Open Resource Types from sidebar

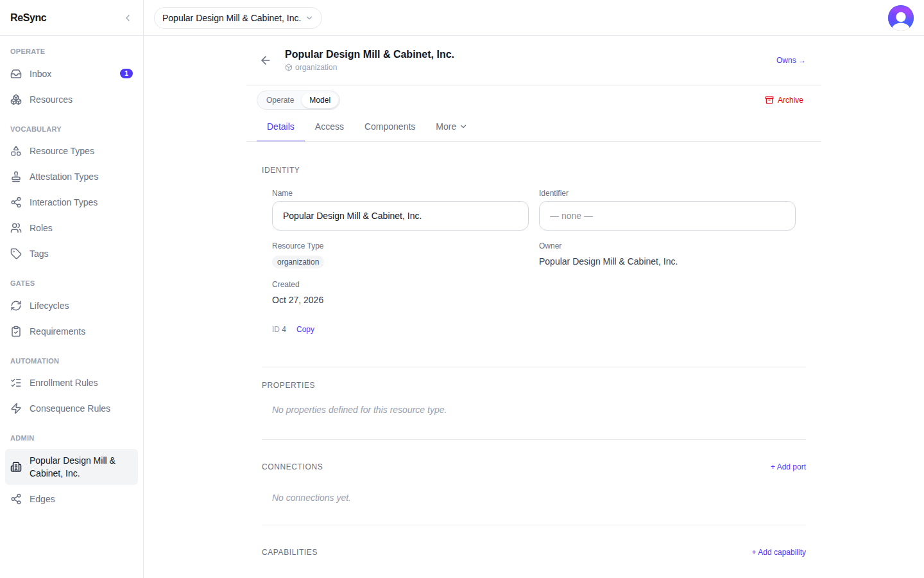[71, 151]
